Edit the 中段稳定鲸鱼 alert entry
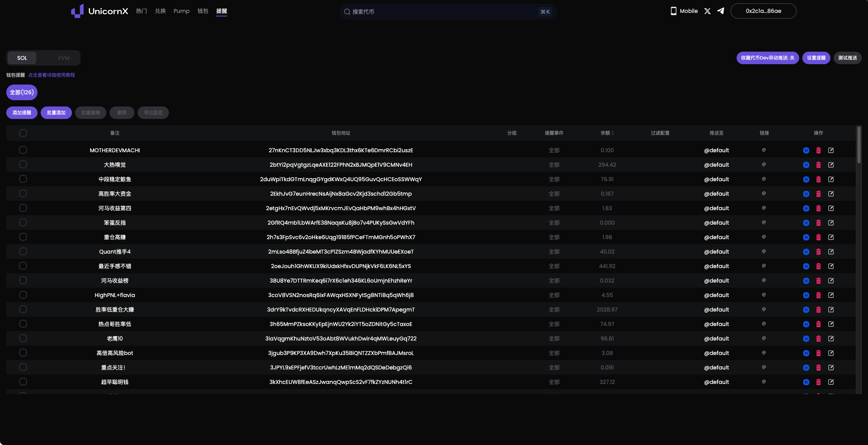 (x=831, y=179)
